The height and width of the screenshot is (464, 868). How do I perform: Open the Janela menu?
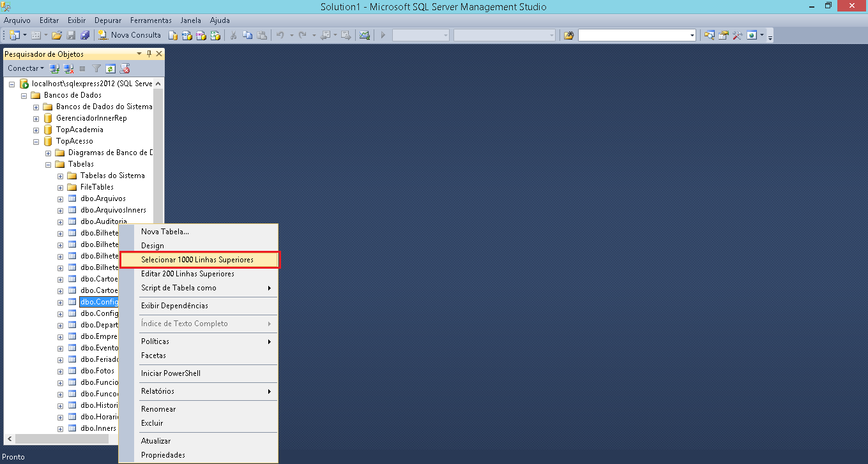[190, 20]
